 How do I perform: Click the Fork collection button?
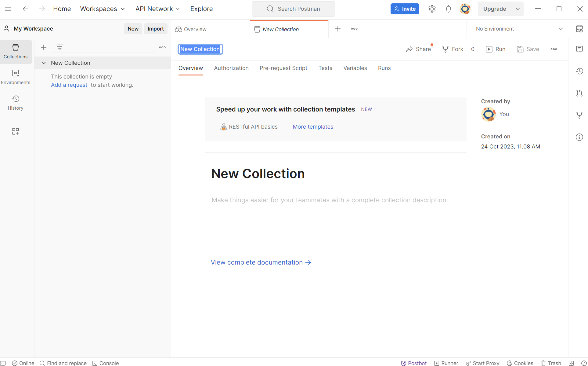click(453, 49)
